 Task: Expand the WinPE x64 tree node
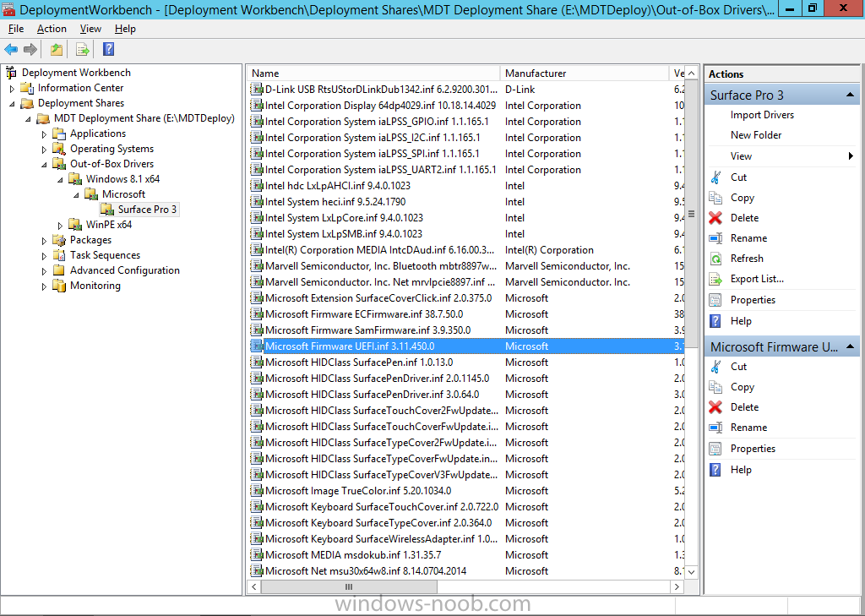click(x=60, y=226)
